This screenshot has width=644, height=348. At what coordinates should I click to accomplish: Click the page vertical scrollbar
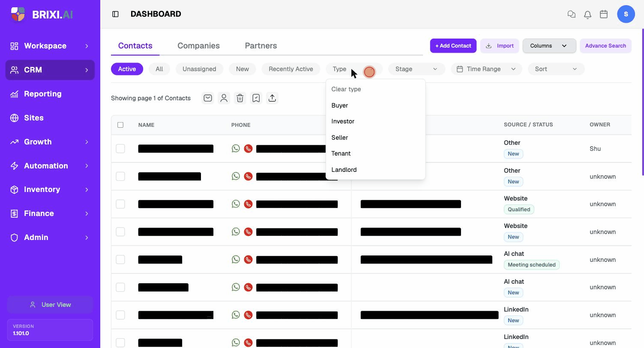pyautogui.click(x=642, y=102)
